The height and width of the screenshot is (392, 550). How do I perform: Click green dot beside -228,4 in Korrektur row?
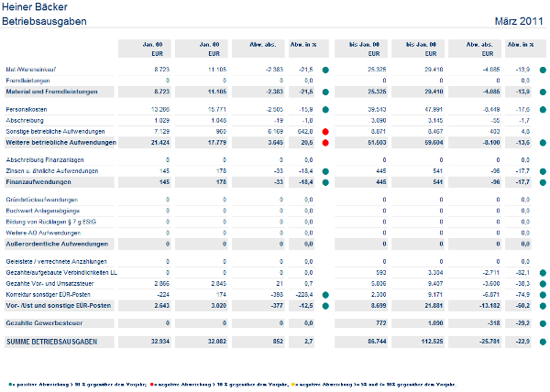tap(325, 295)
